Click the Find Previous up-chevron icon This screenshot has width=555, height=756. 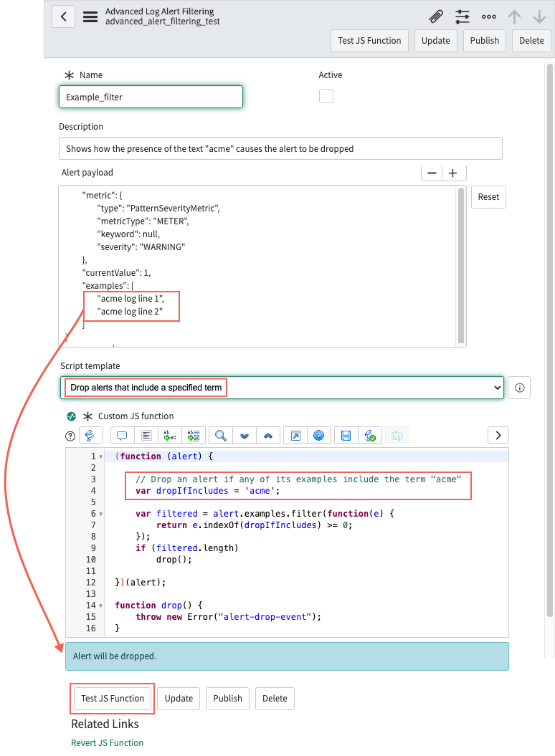point(268,436)
